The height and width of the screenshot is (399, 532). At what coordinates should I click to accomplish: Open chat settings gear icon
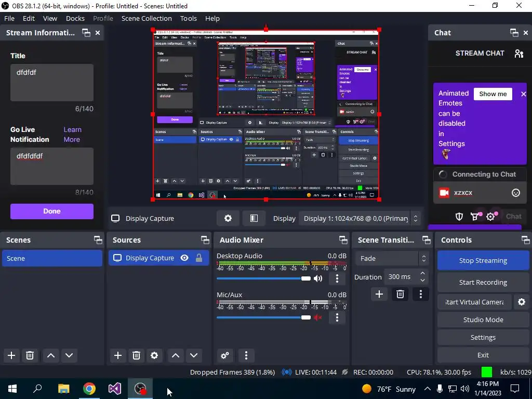click(491, 217)
